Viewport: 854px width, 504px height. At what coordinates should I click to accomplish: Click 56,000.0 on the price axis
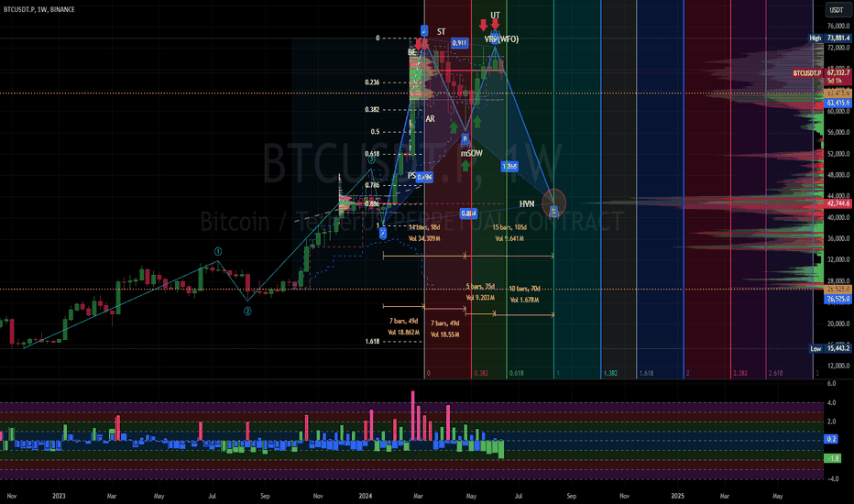pos(838,132)
